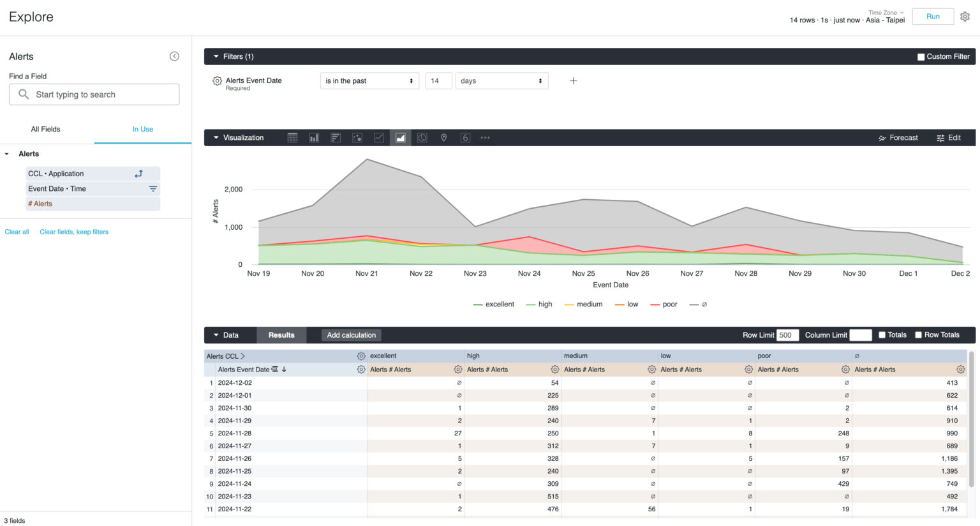This screenshot has height=526, width=980.
Task: Open Alerts Event Date filter gear
Action: point(217,81)
